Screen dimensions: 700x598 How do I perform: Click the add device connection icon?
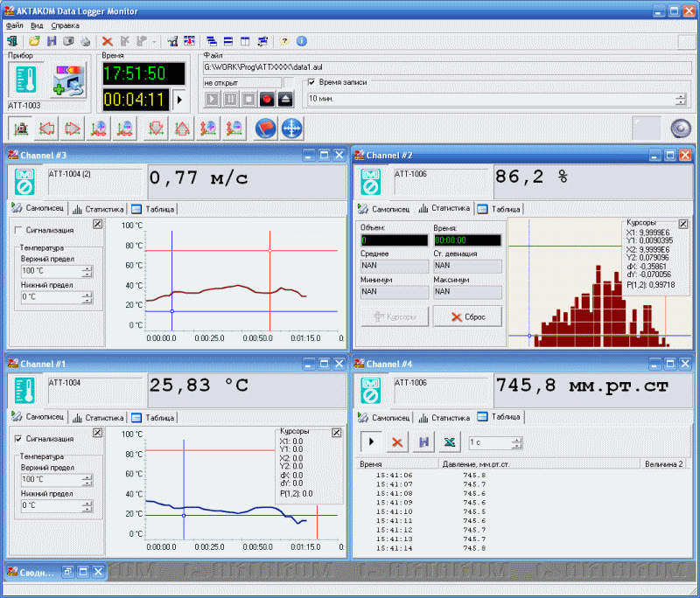(x=69, y=81)
